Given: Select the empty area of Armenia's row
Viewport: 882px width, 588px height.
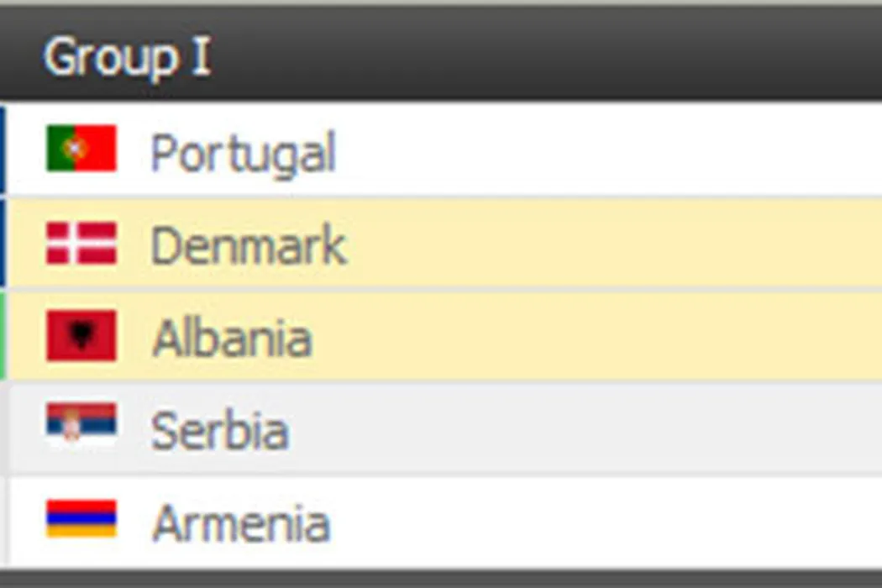Looking at the screenshot, I should [x=605, y=521].
